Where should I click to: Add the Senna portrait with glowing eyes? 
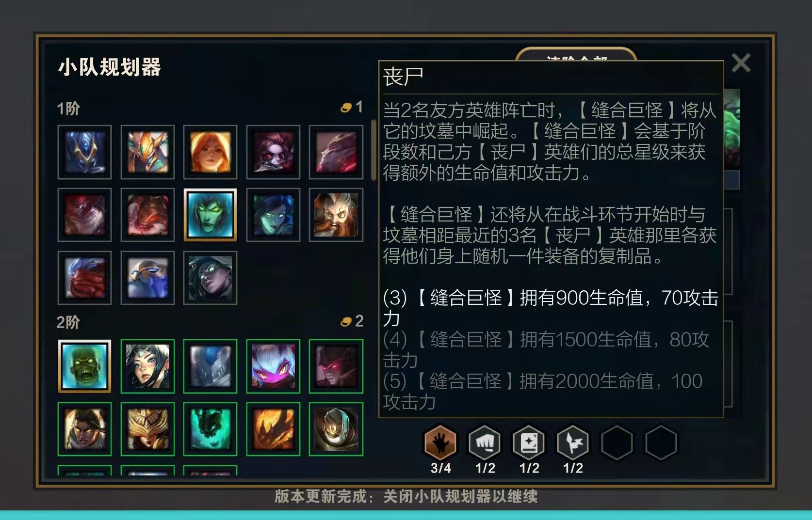pos(210,278)
